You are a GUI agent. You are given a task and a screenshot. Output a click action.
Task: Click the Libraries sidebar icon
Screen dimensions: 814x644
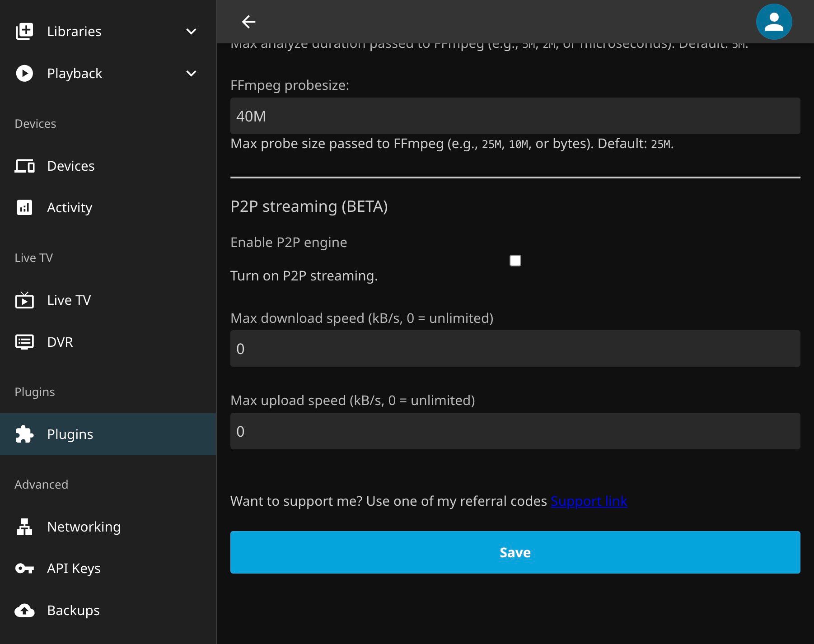(x=24, y=31)
